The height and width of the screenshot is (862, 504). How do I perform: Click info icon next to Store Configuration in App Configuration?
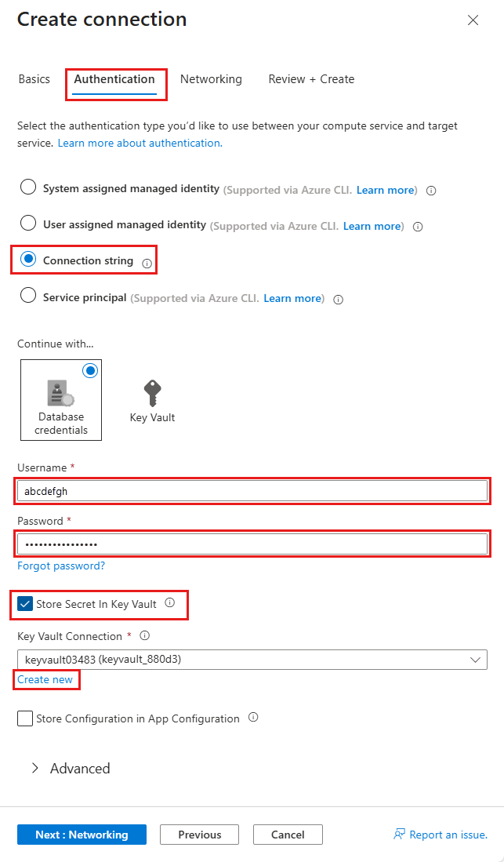252,718
